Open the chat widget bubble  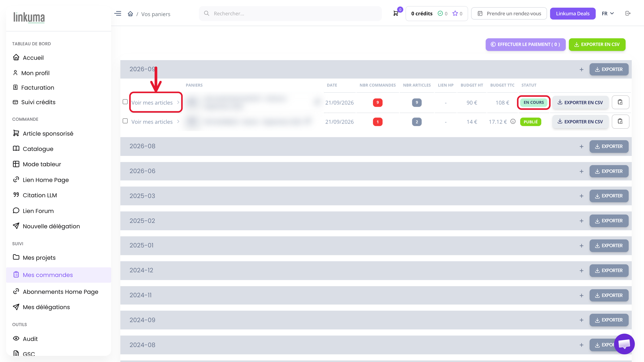pos(624,344)
